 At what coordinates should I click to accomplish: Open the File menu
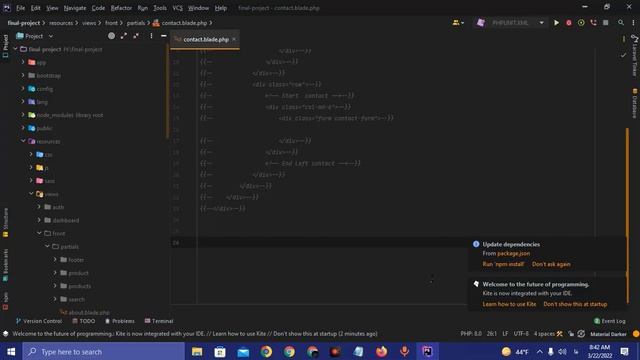click(x=20, y=8)
